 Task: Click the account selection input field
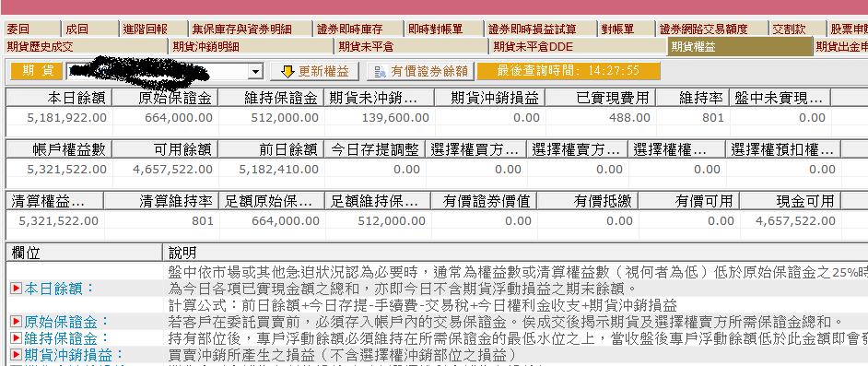158,71
